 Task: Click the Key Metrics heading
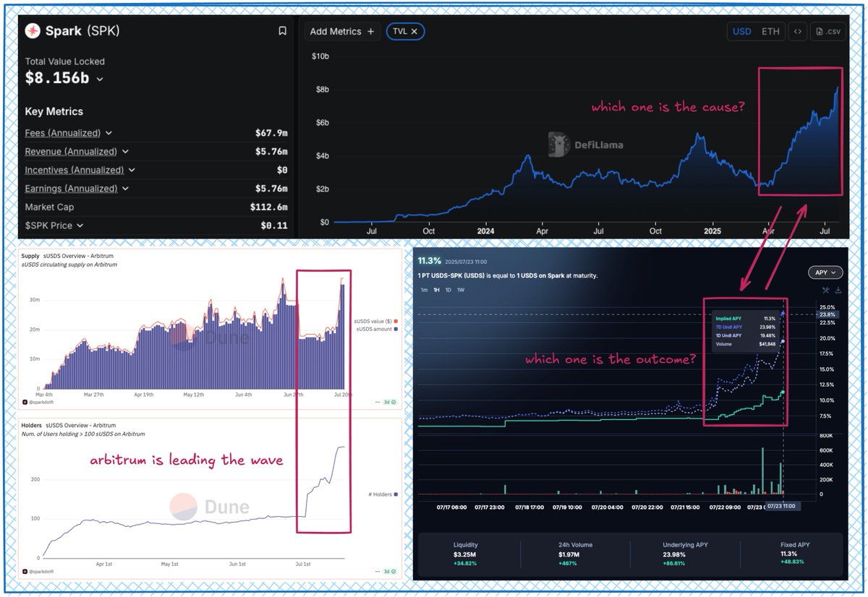point(54,111)
